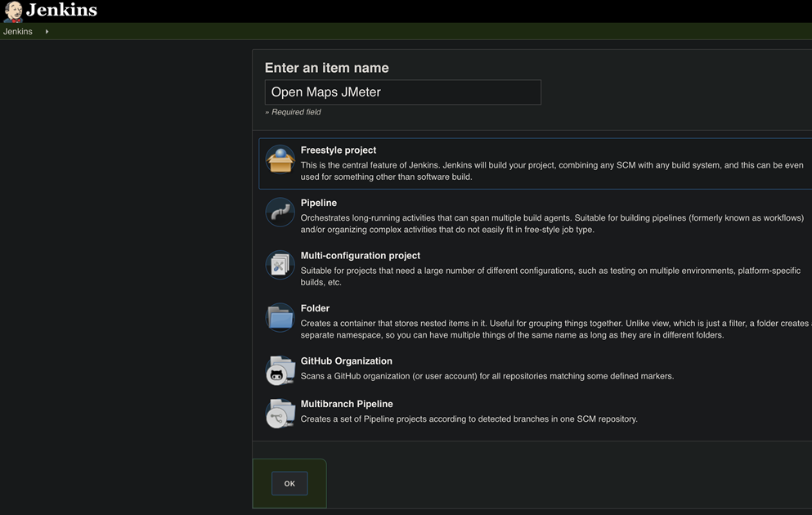The width and height of the screenshot is (812, 515).
Task: Click the item name input field
Action: [403, 92]
